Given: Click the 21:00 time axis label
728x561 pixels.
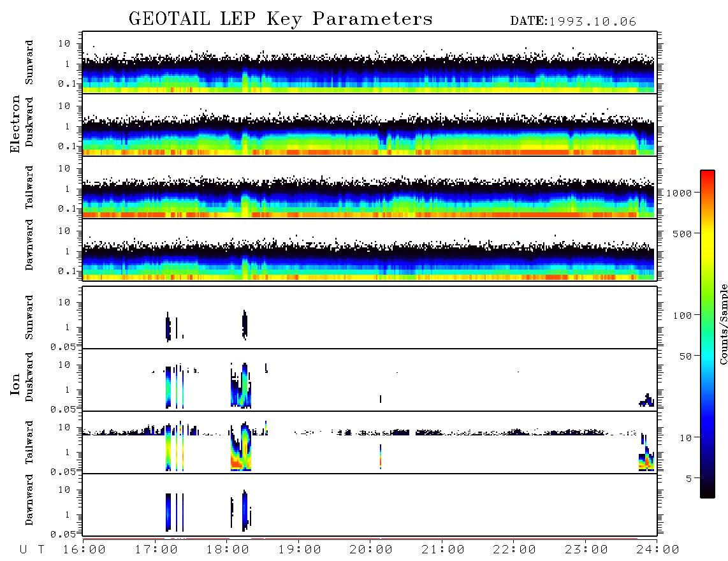Looking at the screenshot, I should pos(443,550).
